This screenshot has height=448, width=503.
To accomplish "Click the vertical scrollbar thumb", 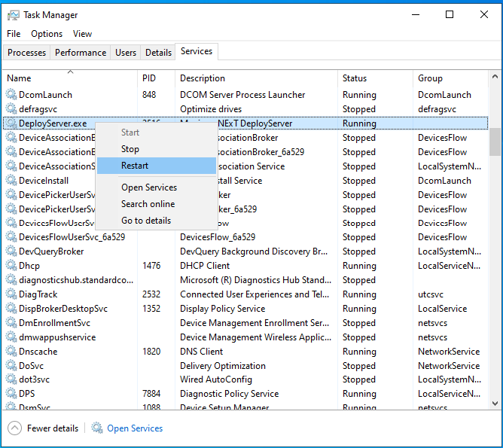I will point(495,142).
